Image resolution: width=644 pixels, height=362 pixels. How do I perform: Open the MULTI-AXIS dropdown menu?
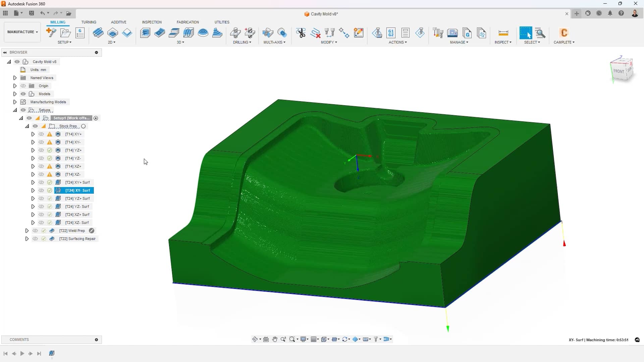coord(274,42)
